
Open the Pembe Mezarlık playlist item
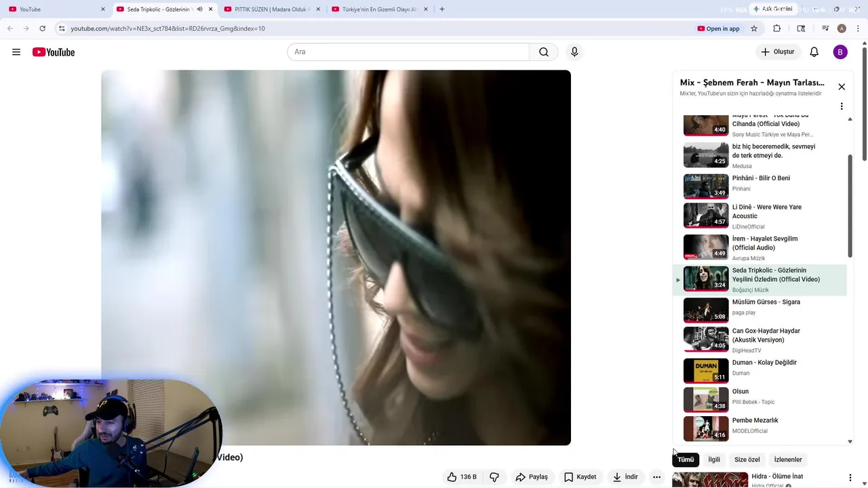(759, 428)
